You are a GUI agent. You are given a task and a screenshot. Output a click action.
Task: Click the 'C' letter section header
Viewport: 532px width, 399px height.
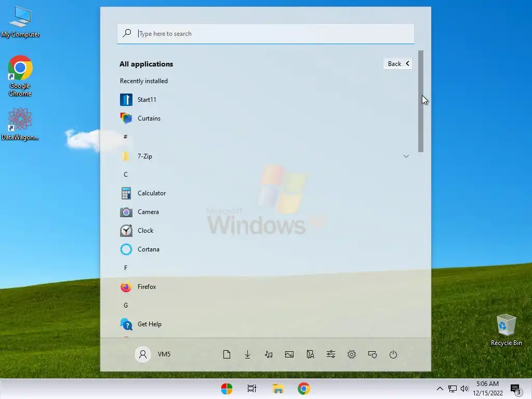point(126,175)
